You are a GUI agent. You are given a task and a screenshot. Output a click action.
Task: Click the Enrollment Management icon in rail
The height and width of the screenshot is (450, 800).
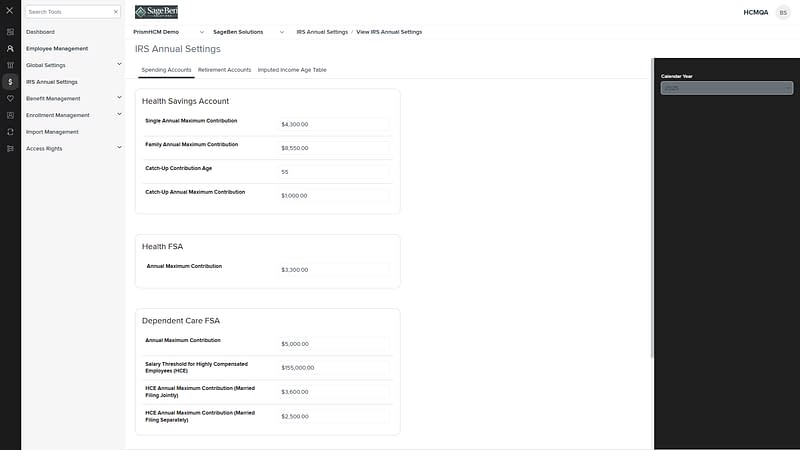(x=10, y=115)
